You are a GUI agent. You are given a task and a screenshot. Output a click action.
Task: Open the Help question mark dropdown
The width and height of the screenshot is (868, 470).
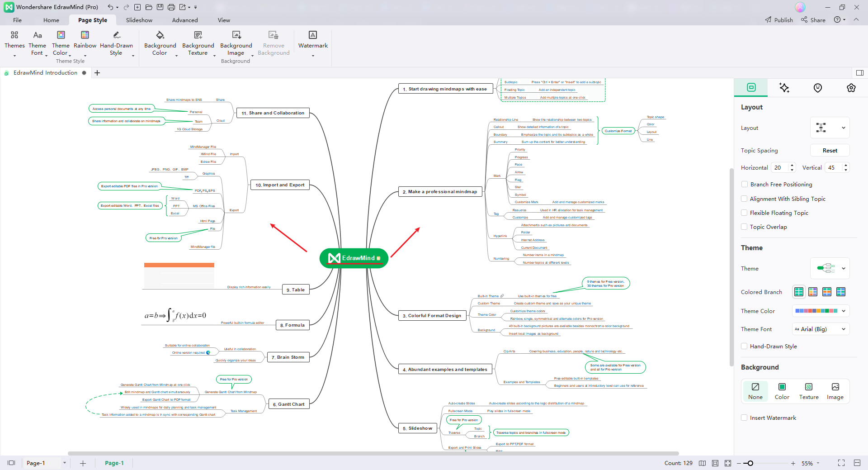pos(840,20)
